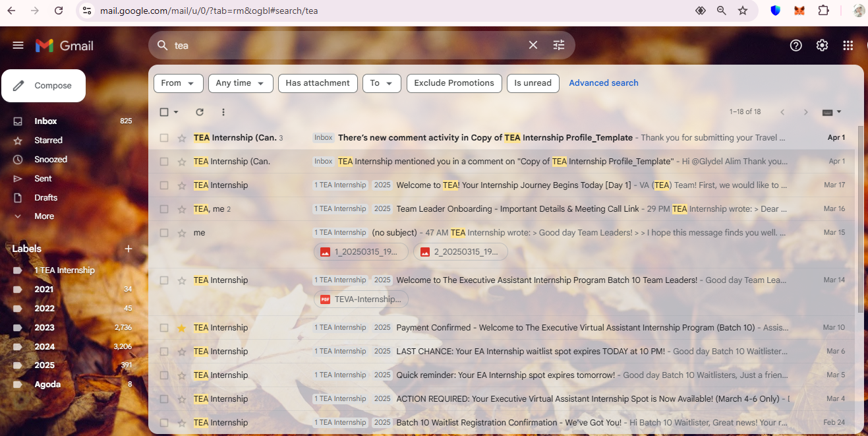This screenshot has height=436, width=868.
Task: Select the new comment activity email checkbox
Action: pyautogui.click(x=164, y=138)
